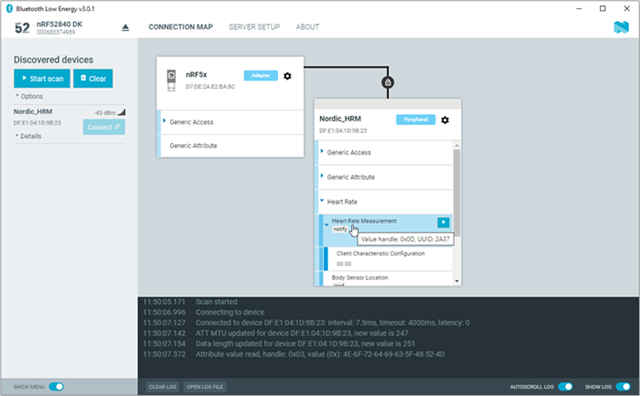Viewport: 640px width, 396px height.
Task: Click the nRF5x adapter device icon
Action: tap(171, 80)
